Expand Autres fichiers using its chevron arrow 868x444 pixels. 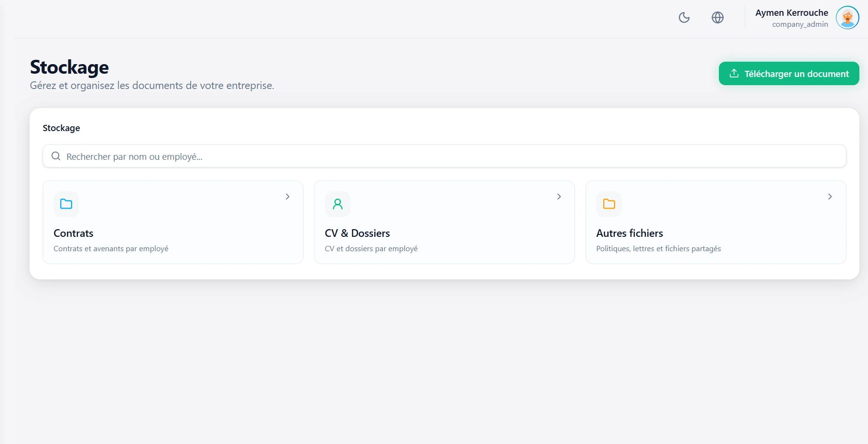click(830, 197)
